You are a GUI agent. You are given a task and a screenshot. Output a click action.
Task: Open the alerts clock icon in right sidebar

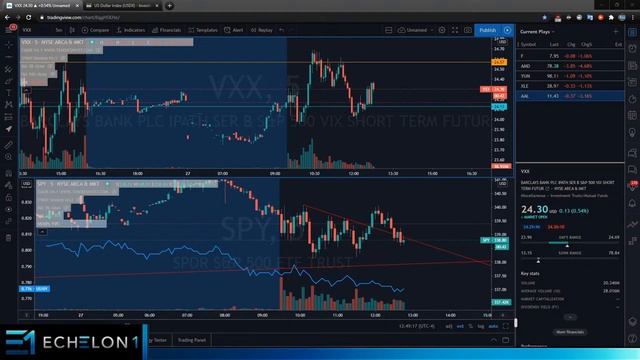(x=632, y=49)
